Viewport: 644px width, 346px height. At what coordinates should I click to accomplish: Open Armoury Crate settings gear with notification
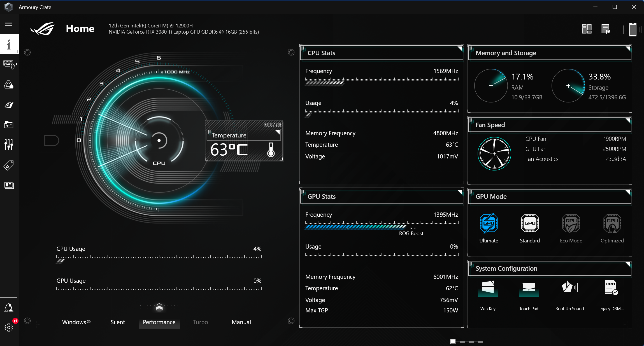(x=8, y=328)
